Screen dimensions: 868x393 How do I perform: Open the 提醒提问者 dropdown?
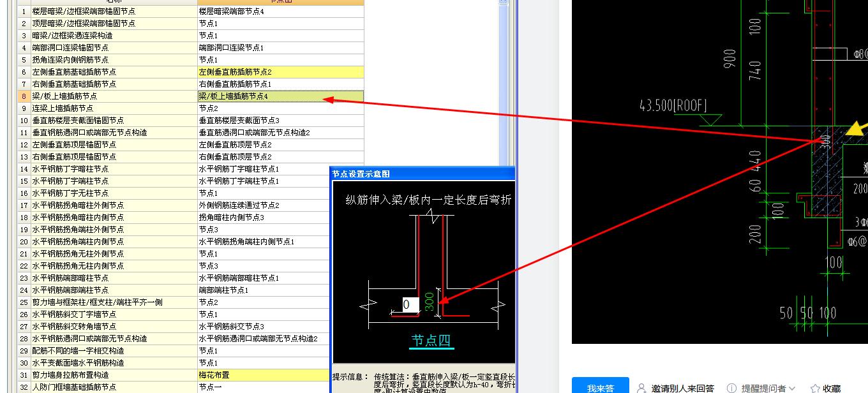(x=761, y=388)
